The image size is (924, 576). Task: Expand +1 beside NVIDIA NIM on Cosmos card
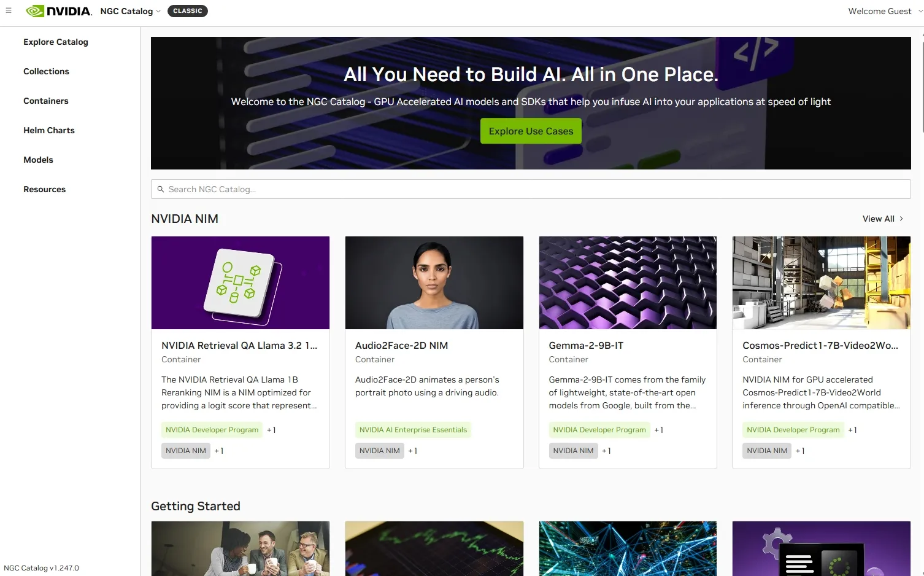point(800,451)
